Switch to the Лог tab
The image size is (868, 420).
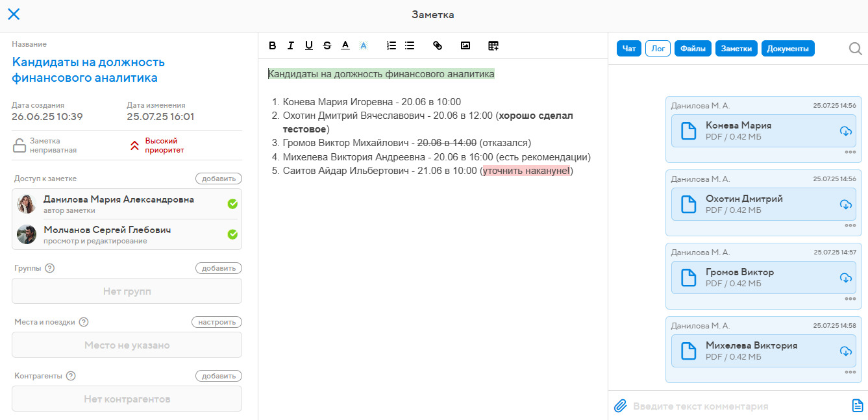(x=658, y=49)
